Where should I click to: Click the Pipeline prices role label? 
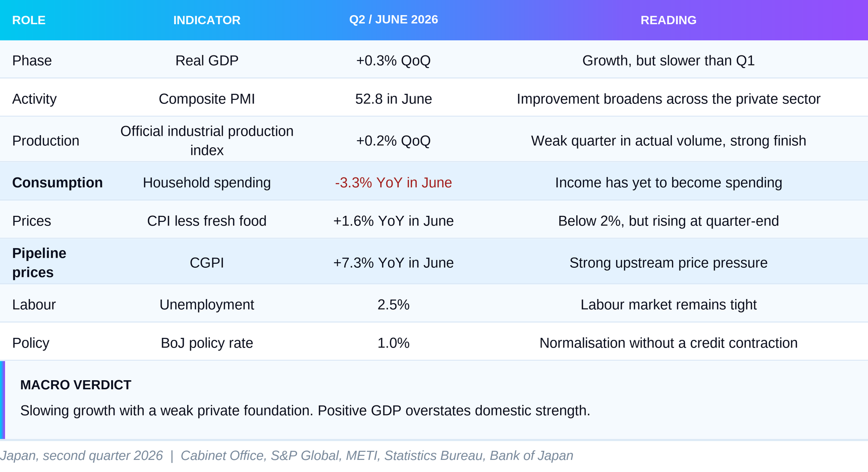pos(39,263)
